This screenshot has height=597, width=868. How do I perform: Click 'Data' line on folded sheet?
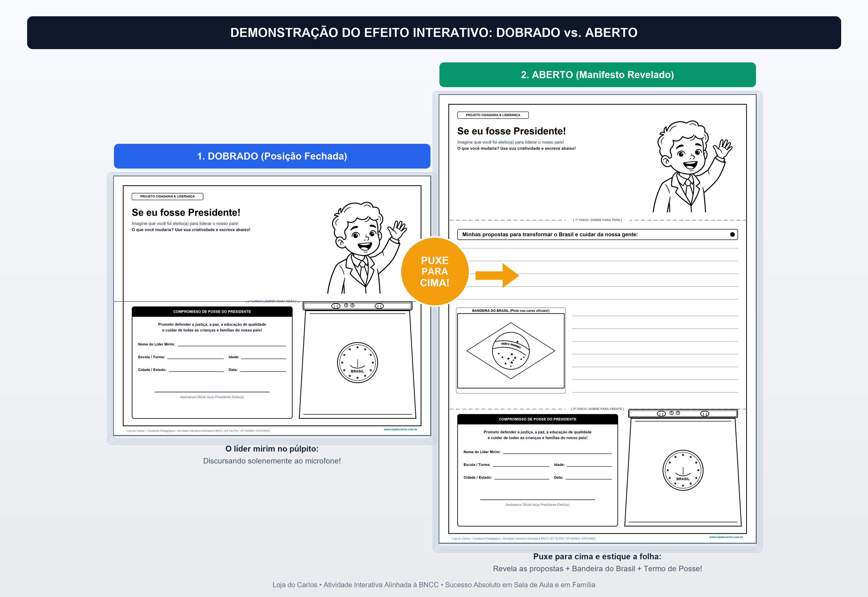coord(263,371)
